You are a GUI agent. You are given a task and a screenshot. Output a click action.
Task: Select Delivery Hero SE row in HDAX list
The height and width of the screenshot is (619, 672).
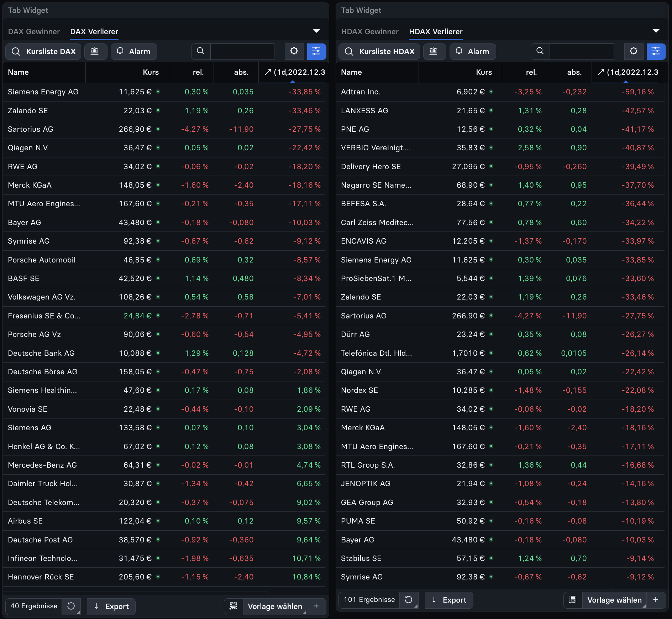point(500,167)
